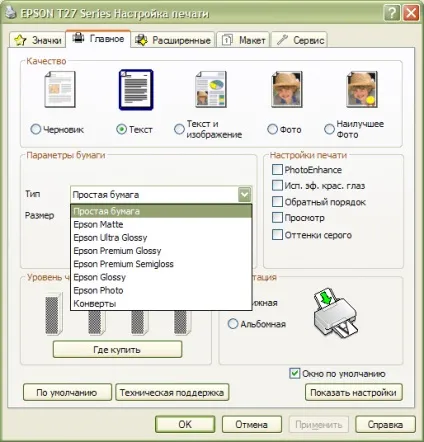424x442 pixels.
Task: Open the Справка help button
Action: coord(385,424)
